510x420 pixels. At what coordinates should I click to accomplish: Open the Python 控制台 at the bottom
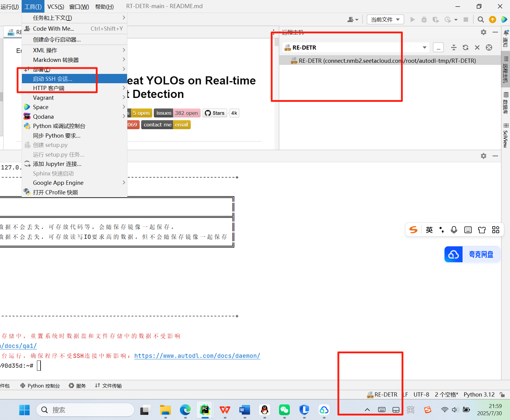click(40, 385)
